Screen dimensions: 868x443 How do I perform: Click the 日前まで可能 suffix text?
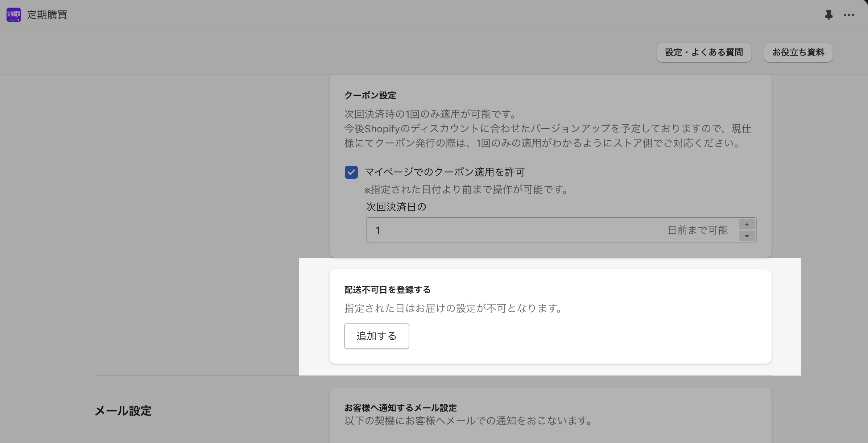698,230
